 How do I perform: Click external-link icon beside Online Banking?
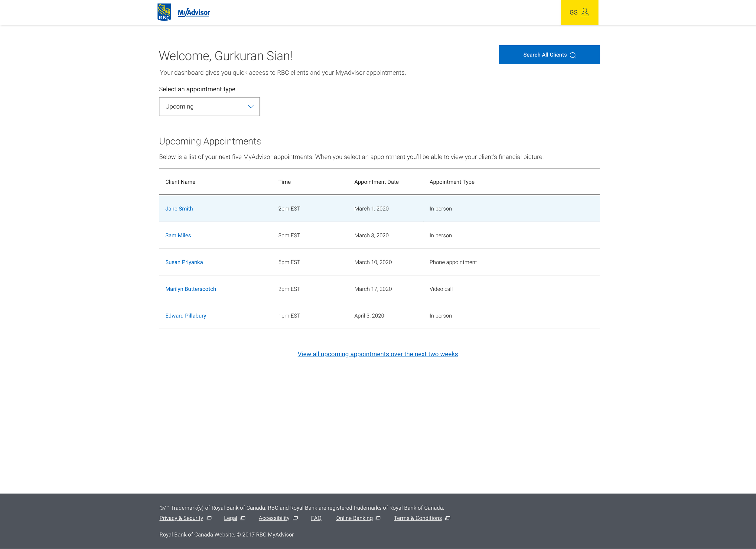click(378, 518)
